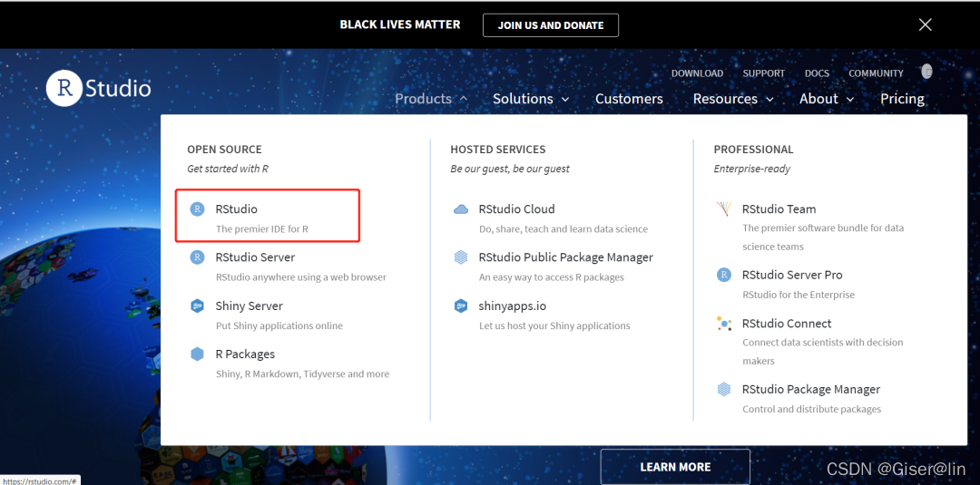Click the RStudio Package Manager icon

tap(724, 390)
